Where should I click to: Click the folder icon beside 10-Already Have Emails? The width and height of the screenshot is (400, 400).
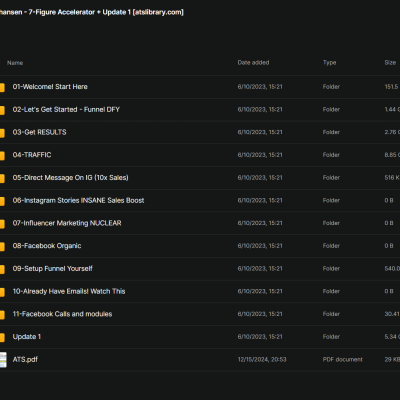coord(2,292)
